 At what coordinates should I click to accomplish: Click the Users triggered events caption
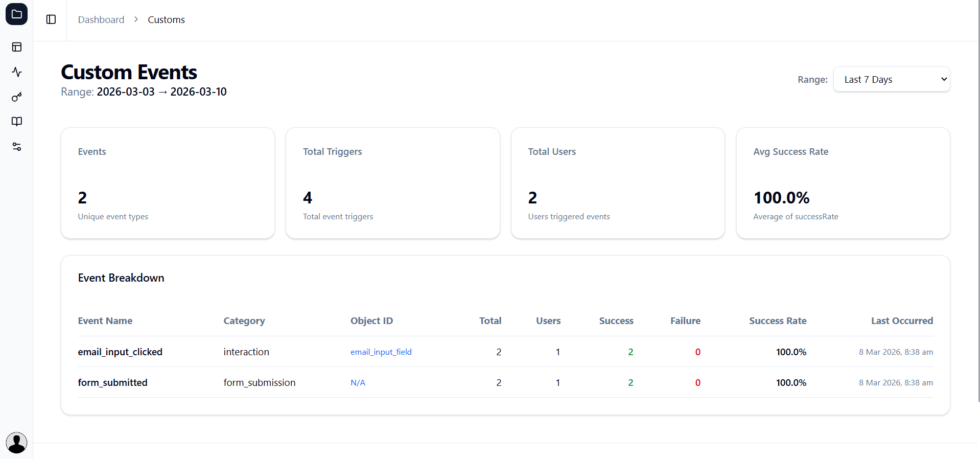(x=569, y=216)
